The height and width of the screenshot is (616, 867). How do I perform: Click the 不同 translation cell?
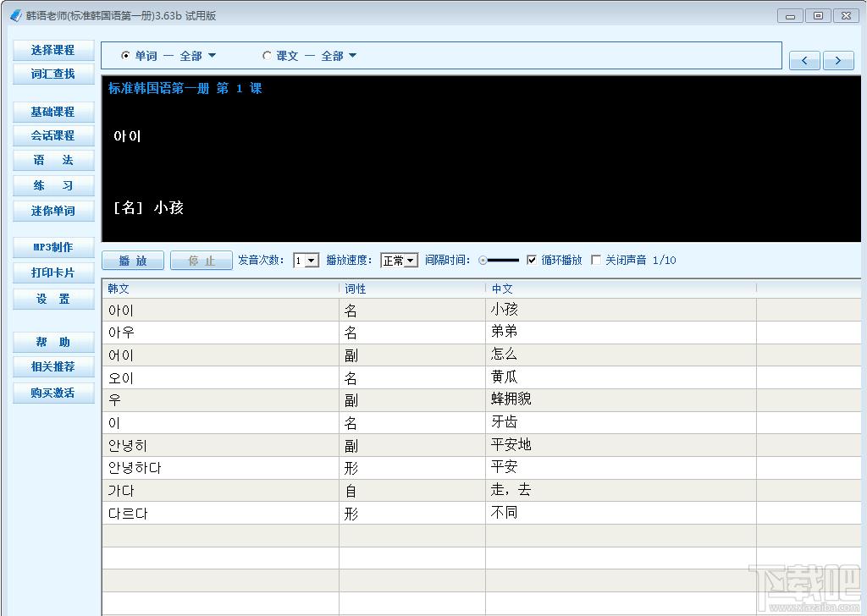click(621, 514)
